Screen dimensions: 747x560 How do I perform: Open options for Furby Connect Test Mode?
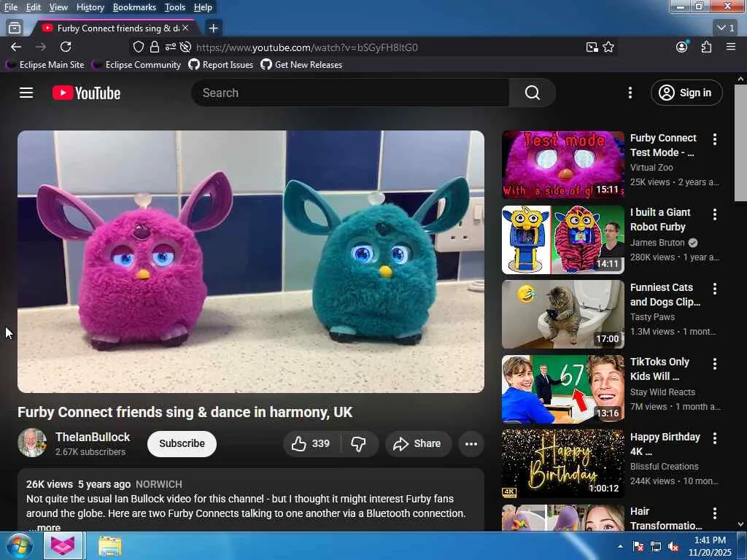point(715,139)
